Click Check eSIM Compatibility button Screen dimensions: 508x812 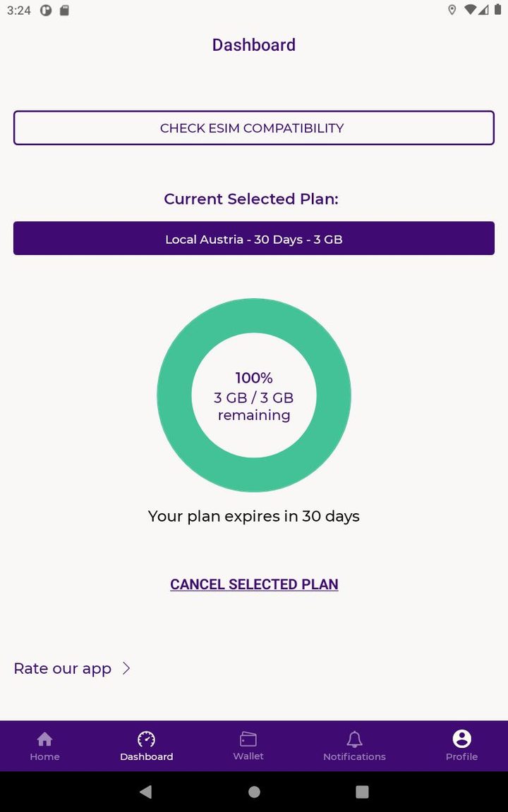pos(254,128)
